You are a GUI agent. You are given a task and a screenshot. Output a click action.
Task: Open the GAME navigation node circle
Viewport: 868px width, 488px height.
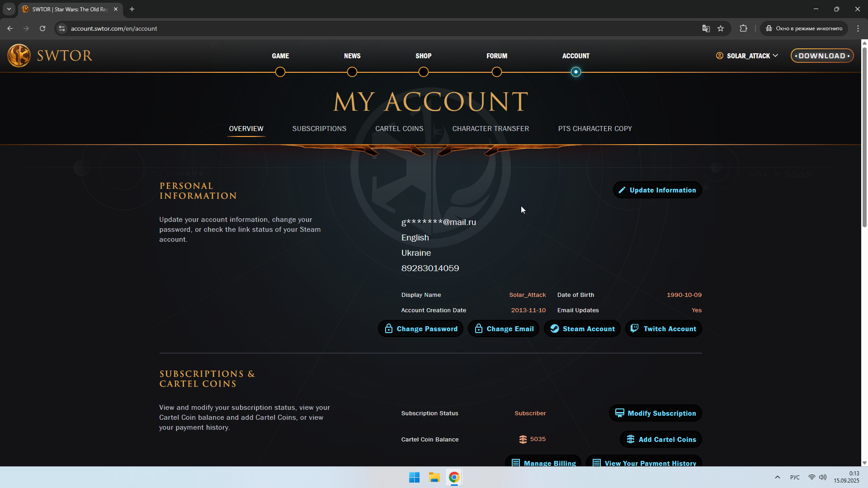pyautogui.click(x=280, y=72)
